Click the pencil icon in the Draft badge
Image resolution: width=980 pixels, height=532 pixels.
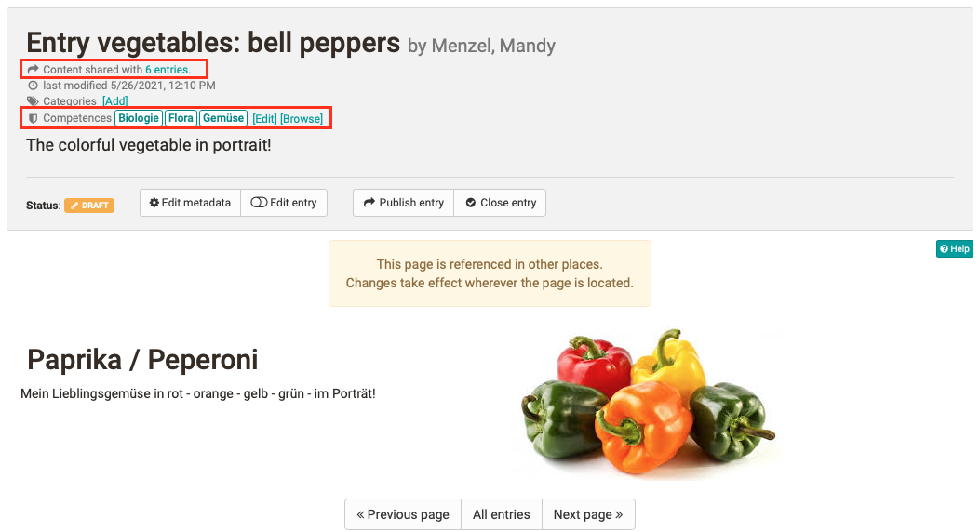74,206
